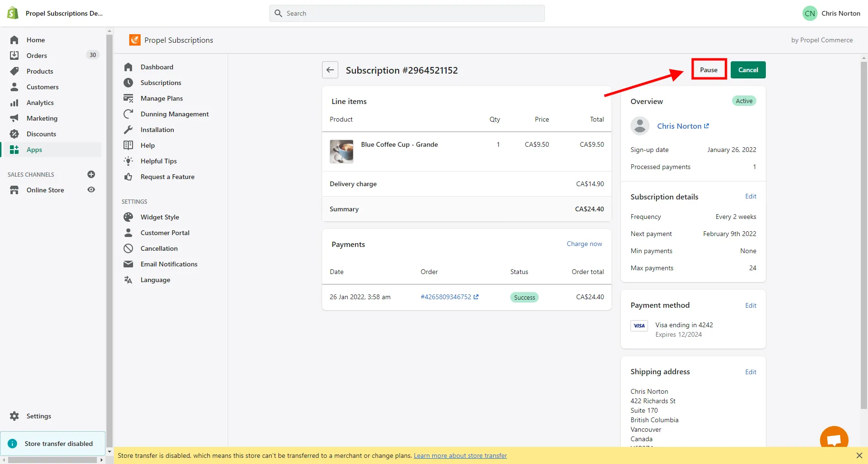This screenshot has width=868, height=464.
Task: Open Orders inbox icon
Action: click(14, 56)
